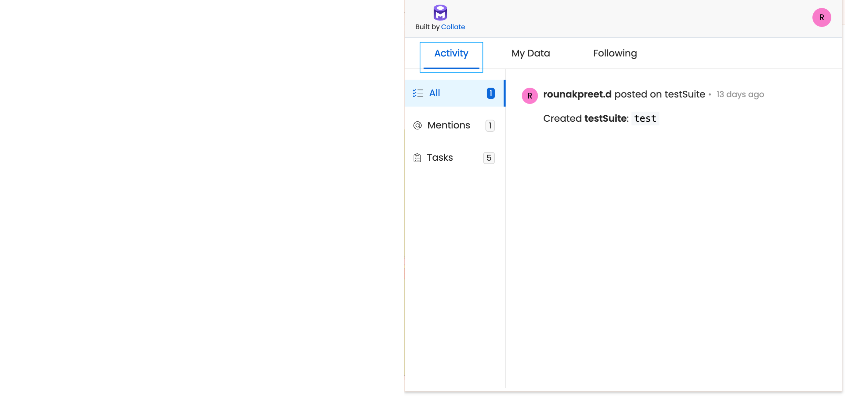Screen dimensions: 868x417
Task: Click the Tasks clipboard icon
Action: pyautogui.click(x=417, y=157)
